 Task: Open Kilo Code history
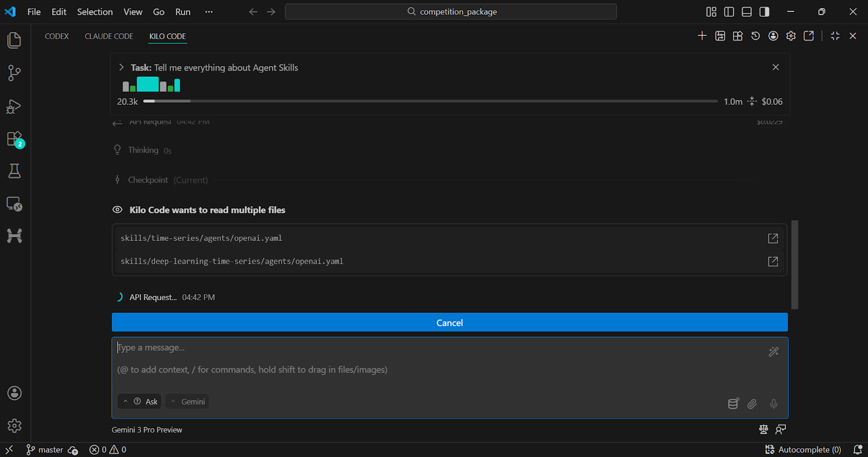tap(756, 36)
